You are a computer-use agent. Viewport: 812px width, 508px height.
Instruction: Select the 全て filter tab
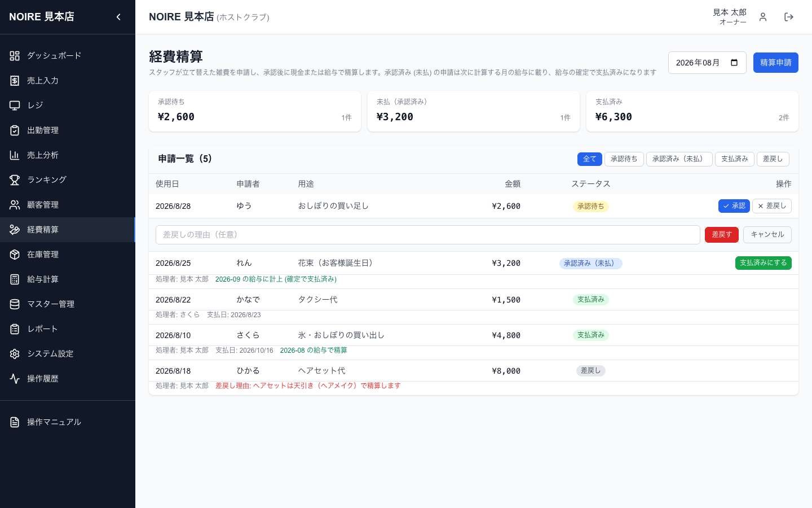(590, 159)
